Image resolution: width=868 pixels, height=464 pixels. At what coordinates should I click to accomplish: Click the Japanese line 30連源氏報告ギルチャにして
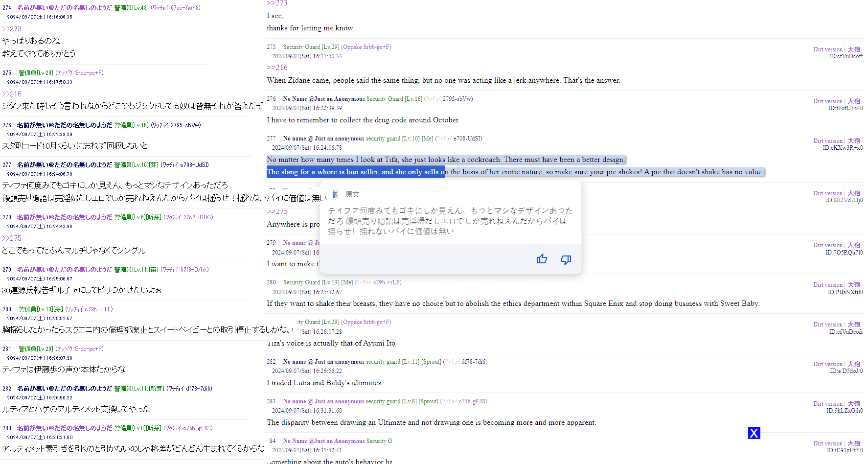[82, 290]
